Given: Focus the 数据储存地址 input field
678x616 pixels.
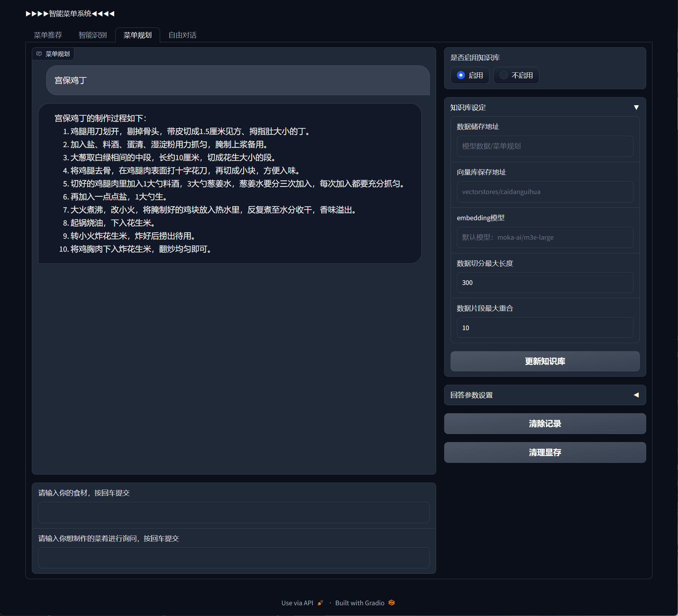Looking at the screenshot, I should point(545,146).
